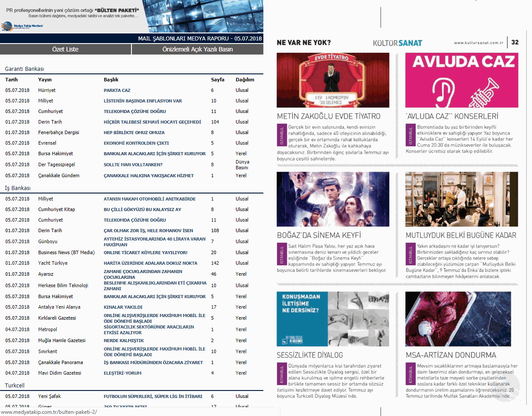The width and height of the screenshot is (532, 416).
Task: Click the Boğaz'da Sinema Keyfi movie image
Action: [333, 199]
